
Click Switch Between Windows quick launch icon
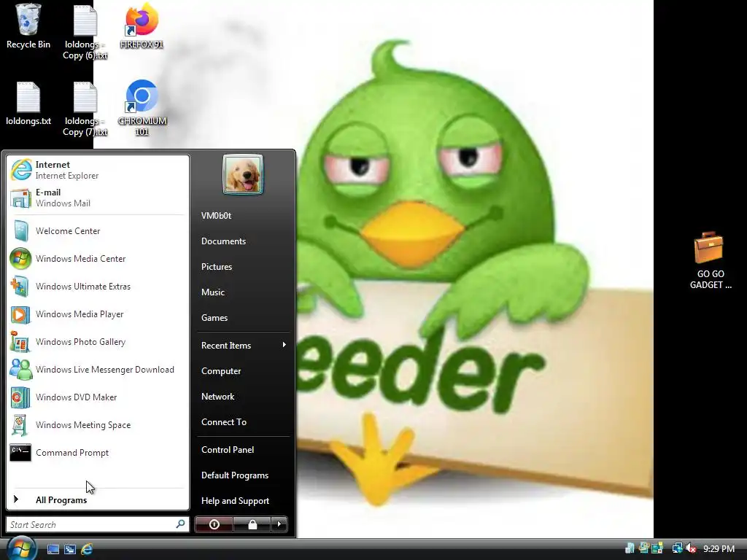70,549
